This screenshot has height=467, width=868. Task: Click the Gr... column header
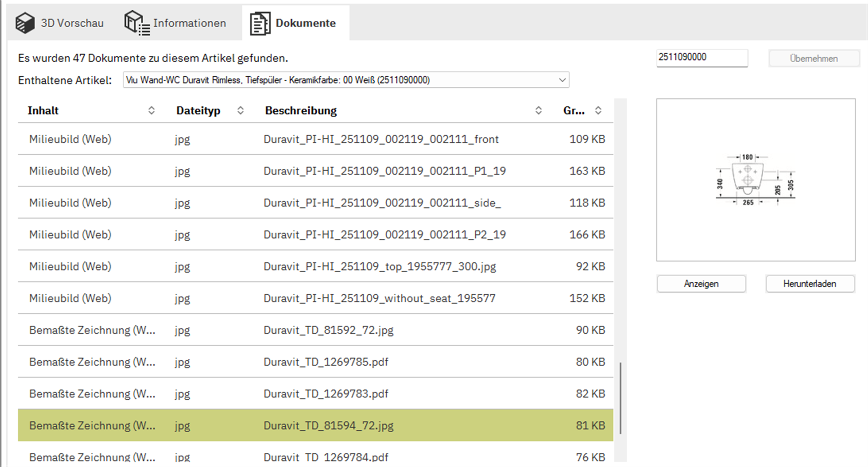coord(574,110)
